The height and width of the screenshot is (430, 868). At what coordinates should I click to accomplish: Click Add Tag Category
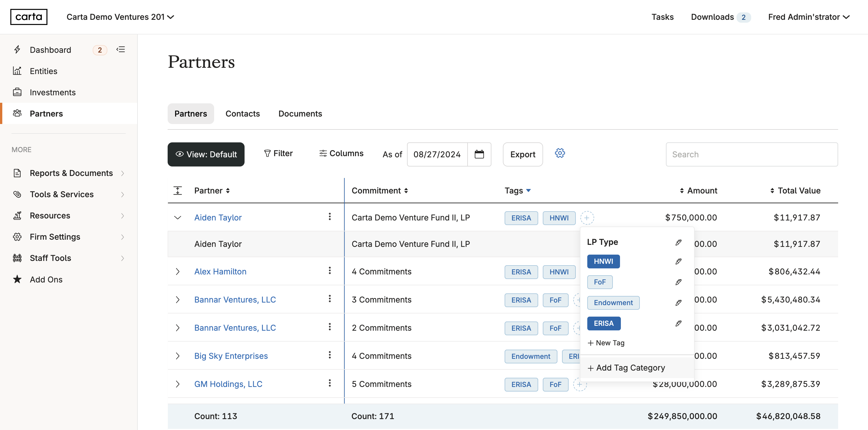[x=626, y=368]
